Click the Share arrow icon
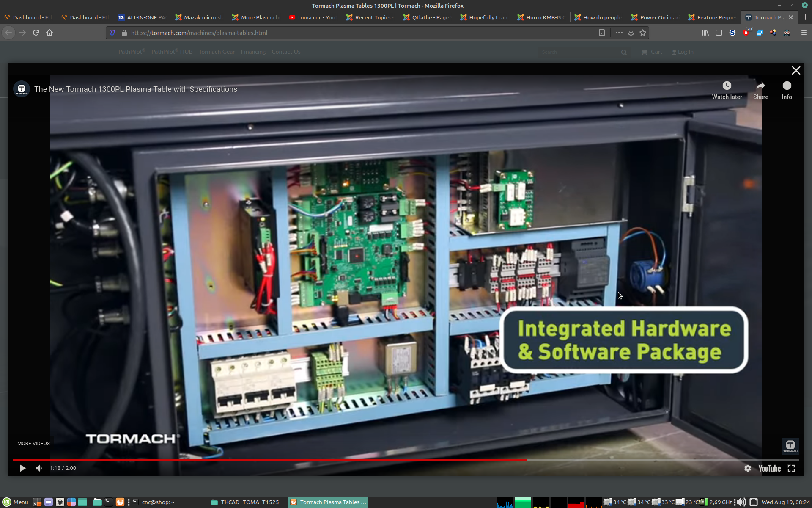Screen dimensions: 812x508 (760, 86)
